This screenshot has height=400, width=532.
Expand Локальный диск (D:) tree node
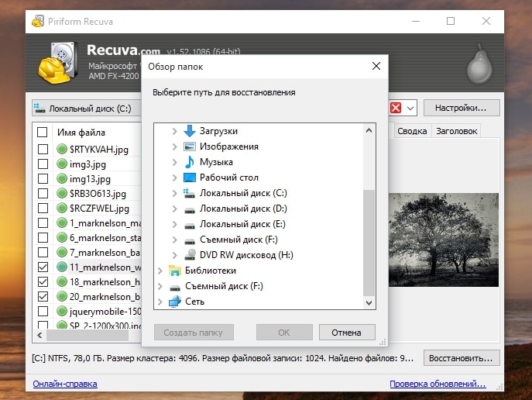coord(174,209)
